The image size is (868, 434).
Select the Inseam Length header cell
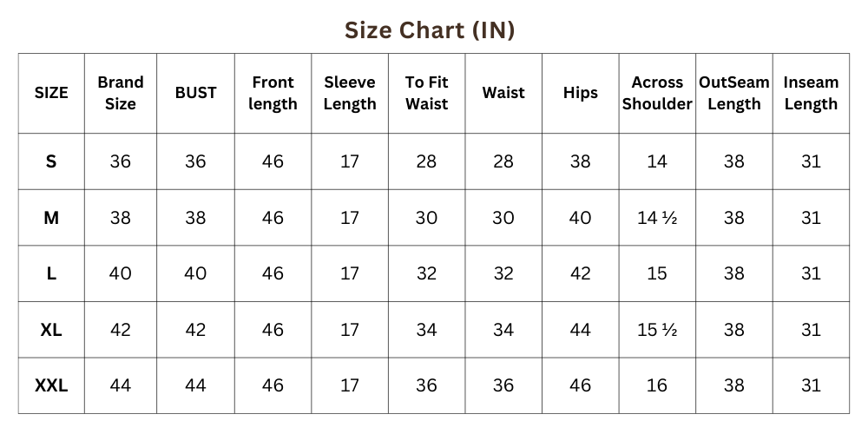pos(811,93)
